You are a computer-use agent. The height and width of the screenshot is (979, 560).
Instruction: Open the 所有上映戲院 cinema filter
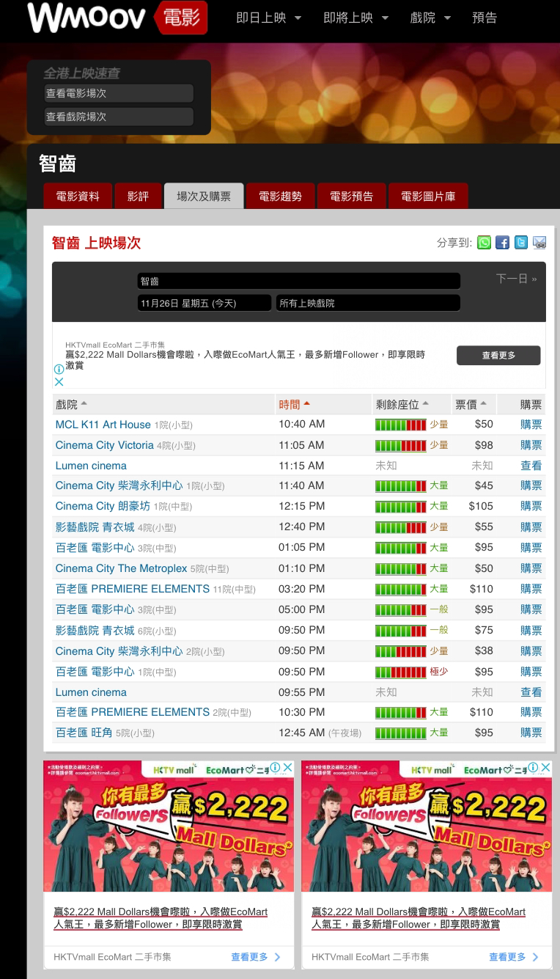coord(368,303)
